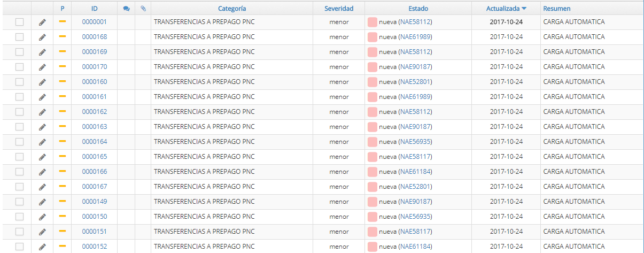Click the Resumen text of issue 0000165
The width and height of the screenshot is (644, 253).
tap(574, 157)
